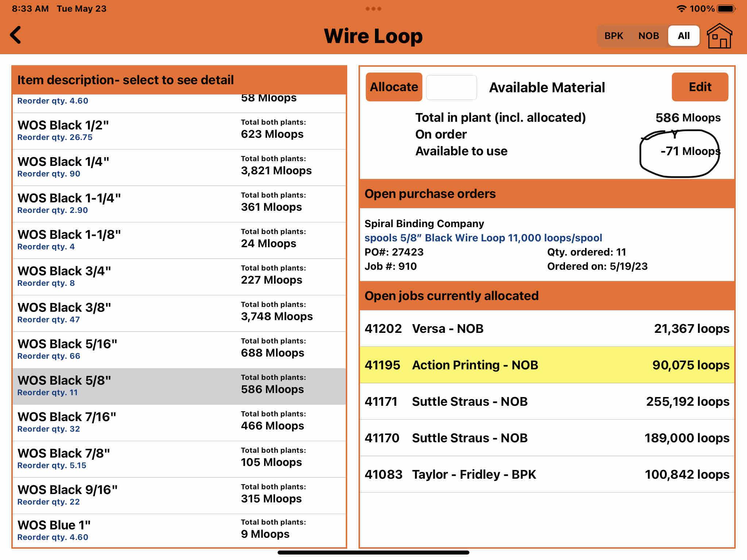Open the 5/8" Black Wire Loop spools link
747x560 pixels.
coord(483,238)
